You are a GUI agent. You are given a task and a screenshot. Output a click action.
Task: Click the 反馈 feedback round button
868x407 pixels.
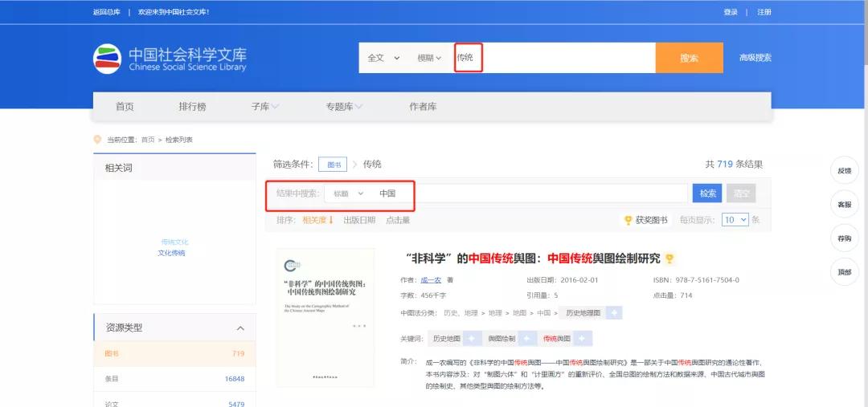click(x=844, y=170)
